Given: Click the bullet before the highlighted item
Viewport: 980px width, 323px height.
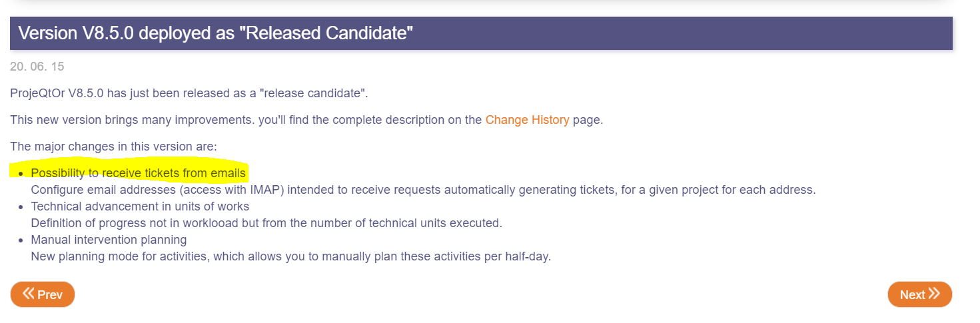Looking at the screenshot, I should tap(21, 174).
